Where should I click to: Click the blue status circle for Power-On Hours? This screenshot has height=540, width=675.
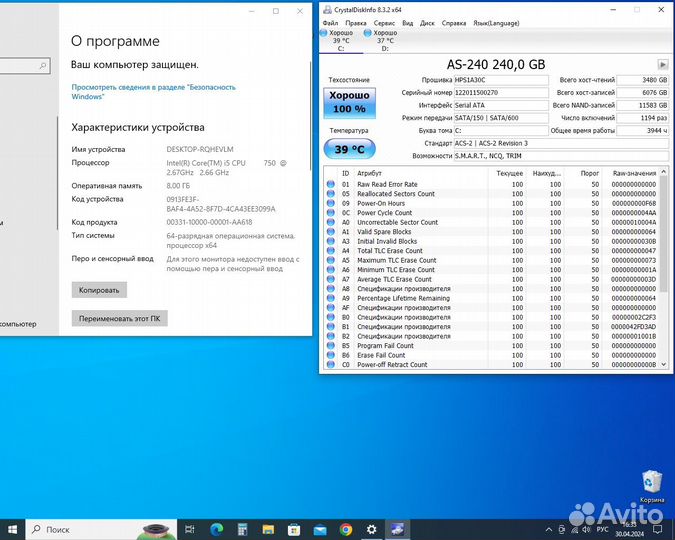[x=331, y=203]
